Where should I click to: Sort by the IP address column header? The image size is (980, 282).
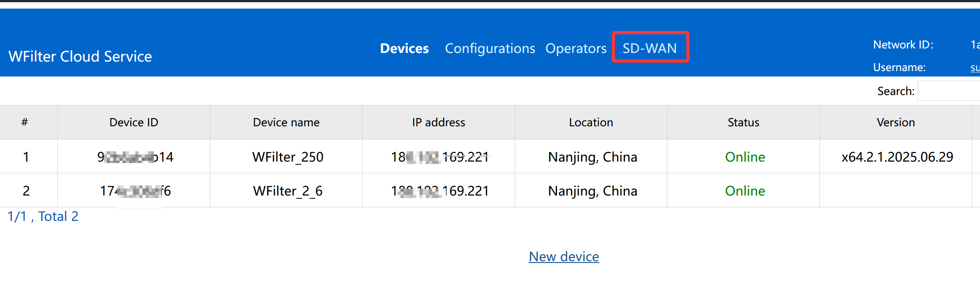439,122
